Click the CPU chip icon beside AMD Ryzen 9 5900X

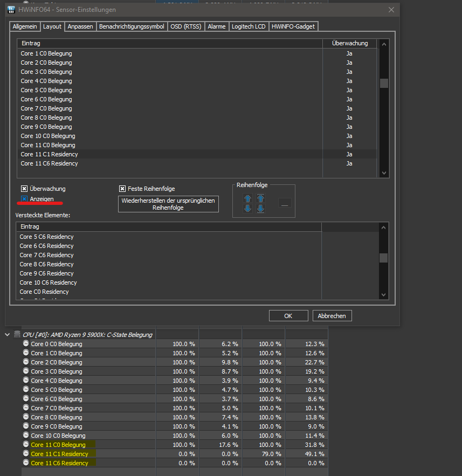click(17, 334)
